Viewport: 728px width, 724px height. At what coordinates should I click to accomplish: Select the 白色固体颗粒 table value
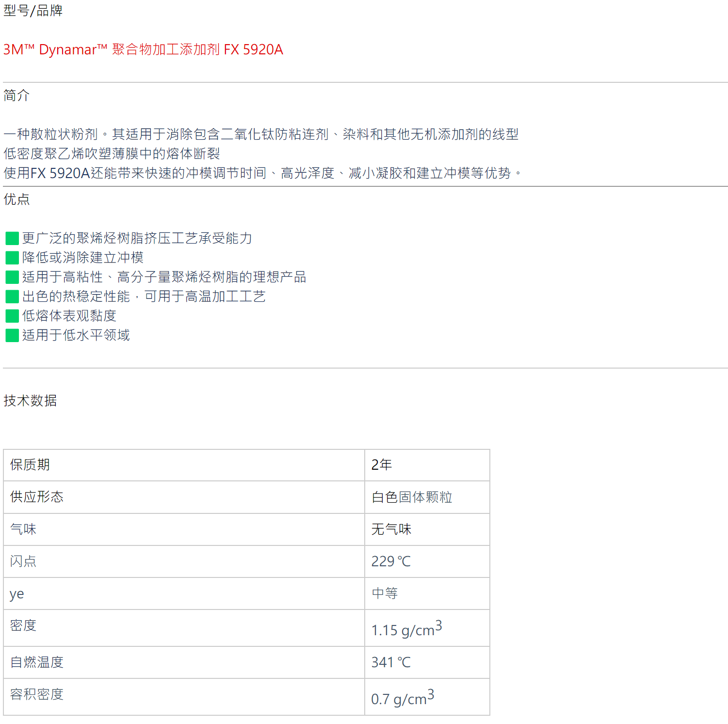[413, 497]
